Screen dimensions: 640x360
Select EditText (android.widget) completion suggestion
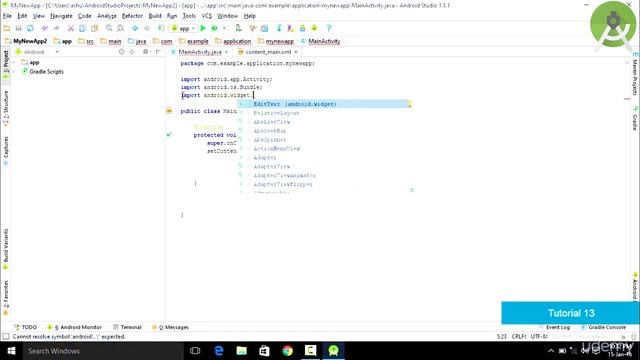point(323,104)
